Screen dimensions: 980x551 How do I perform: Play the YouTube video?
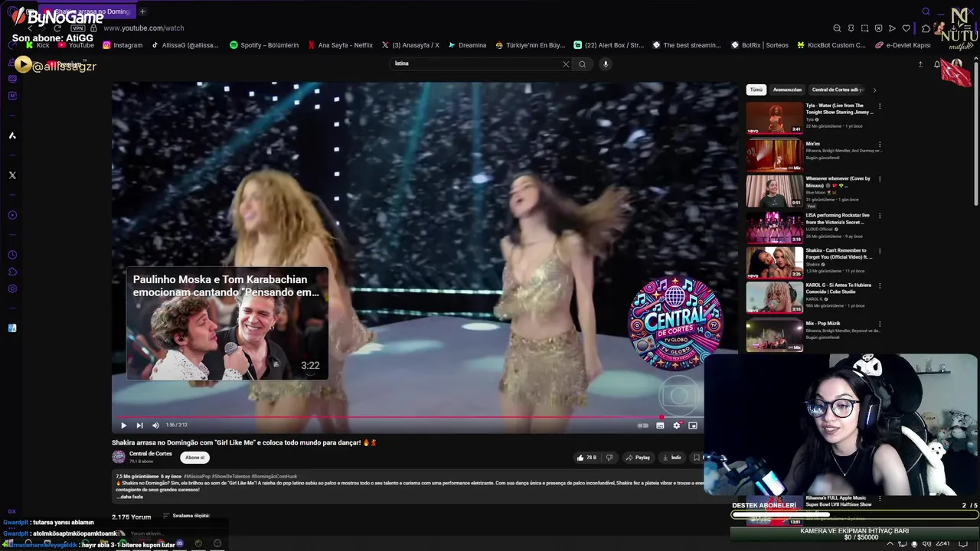(123, 425)
